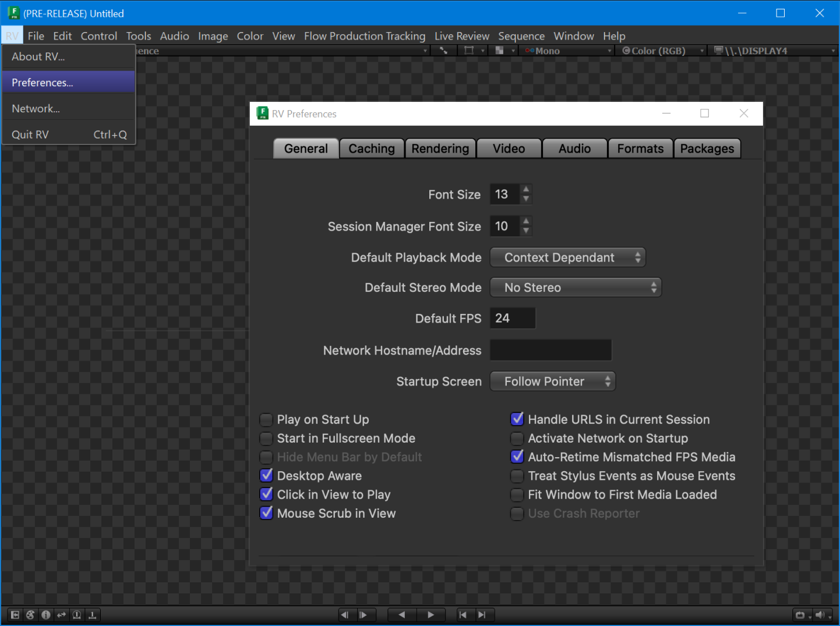Select the General tab
Screen dimensions: 840x626
(306, 148)
